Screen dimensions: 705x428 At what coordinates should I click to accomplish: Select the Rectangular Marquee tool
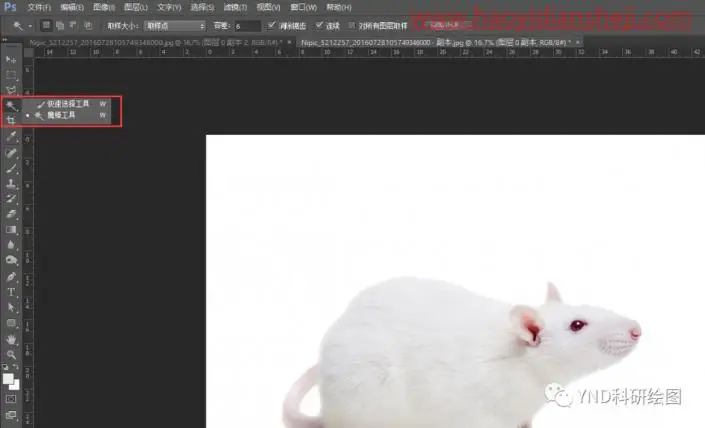pos(11,75)
